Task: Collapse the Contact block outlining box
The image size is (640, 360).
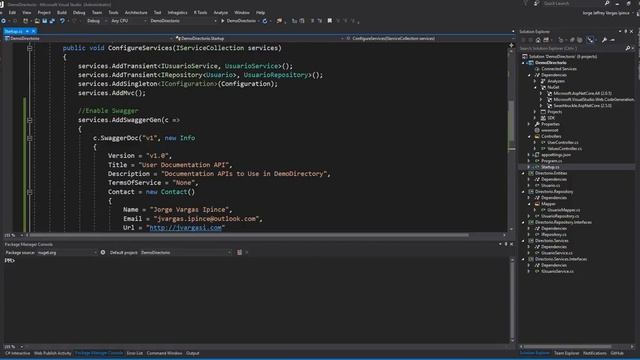Action: coord(29,192)
